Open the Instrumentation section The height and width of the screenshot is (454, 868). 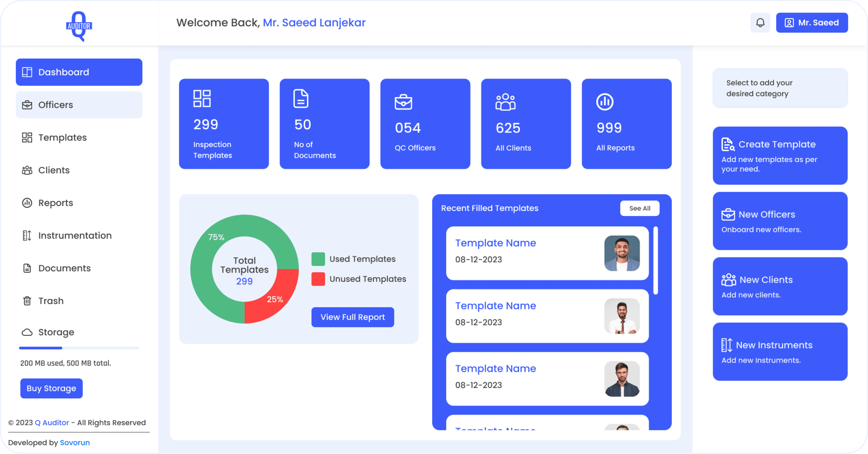click(79, 236)
